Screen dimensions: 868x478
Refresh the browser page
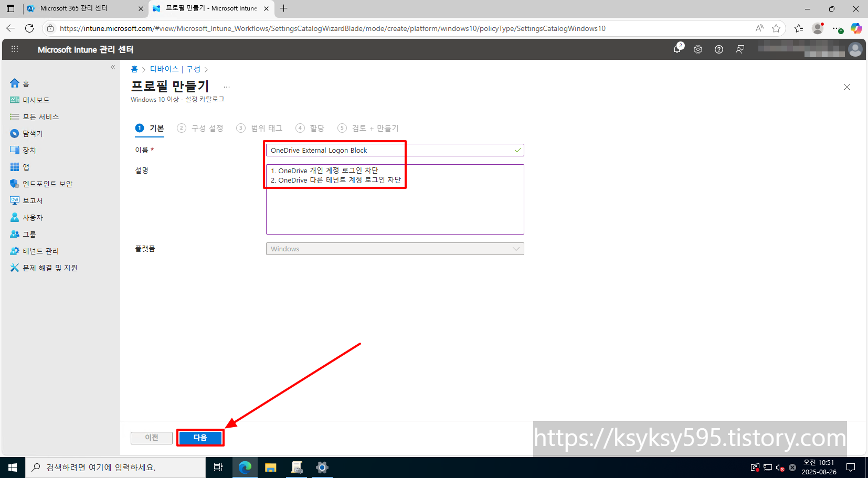pyautogui.click(x=29, y=28)
